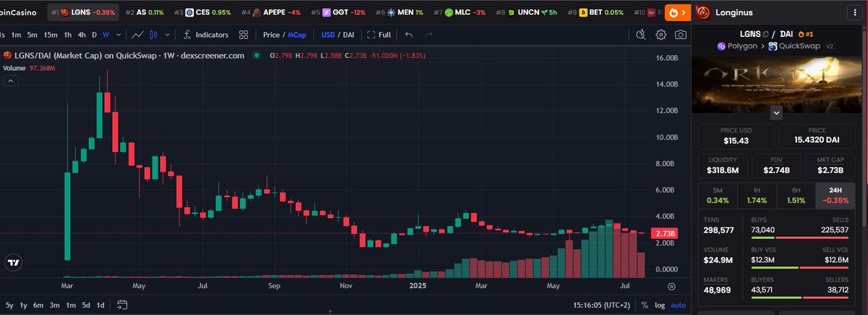Select the 1h timeframe
This screenshot has width=868, height=315.
click(68, 35)
